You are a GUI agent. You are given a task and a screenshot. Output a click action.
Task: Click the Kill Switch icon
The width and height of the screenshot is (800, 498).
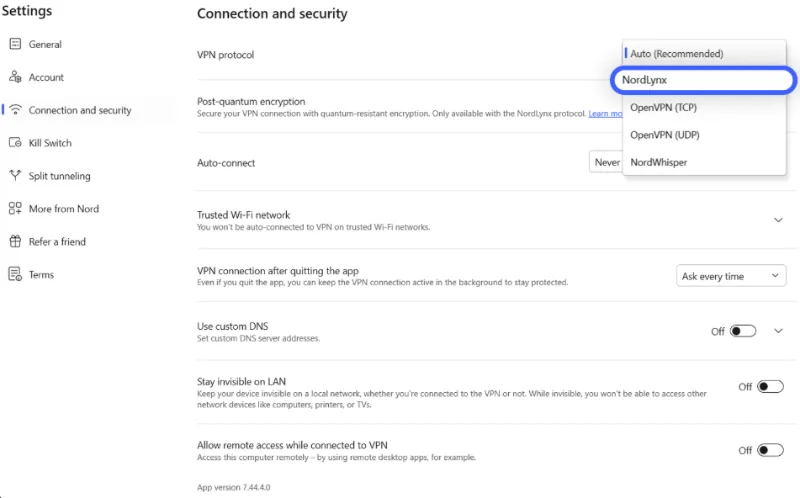tap(15, 143)
